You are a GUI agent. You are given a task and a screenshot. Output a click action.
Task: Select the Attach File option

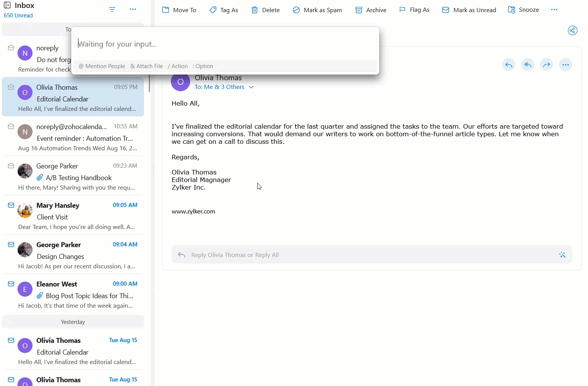point(147,66)
